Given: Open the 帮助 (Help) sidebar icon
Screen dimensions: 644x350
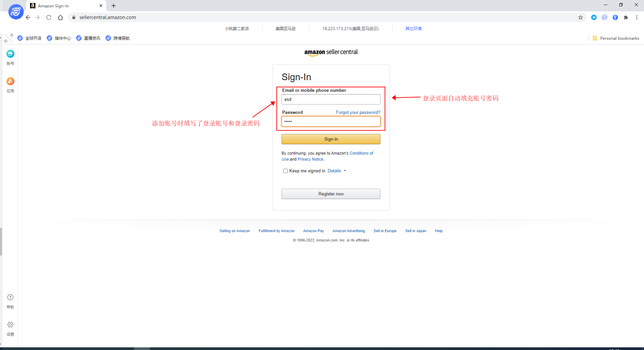Looking at the screenshot, I should point(10,298).
